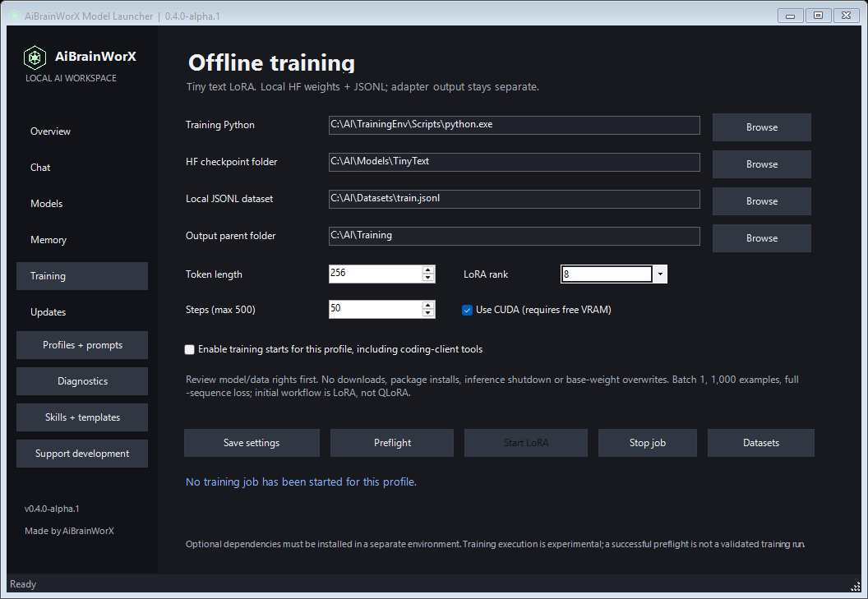This screenshot has height=599, width=868.
Task: Open Profiles + prompts
Action: pyautogui.click(x=82, y=345)
